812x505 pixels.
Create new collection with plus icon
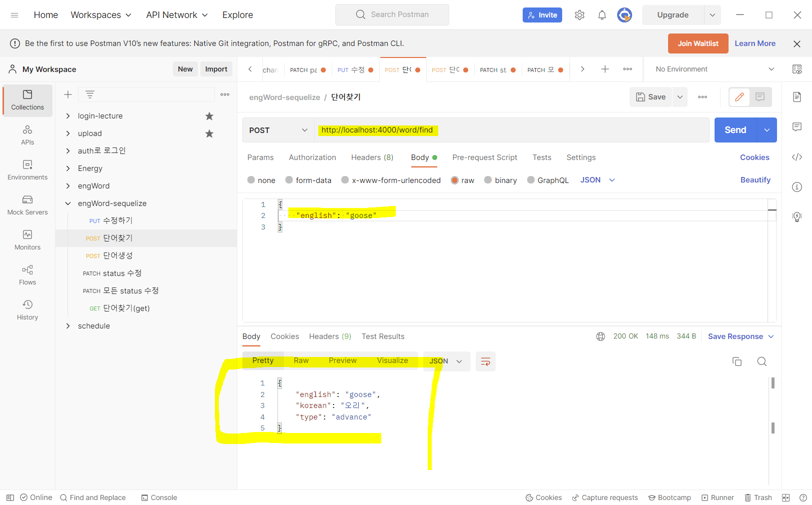[68, 94]
